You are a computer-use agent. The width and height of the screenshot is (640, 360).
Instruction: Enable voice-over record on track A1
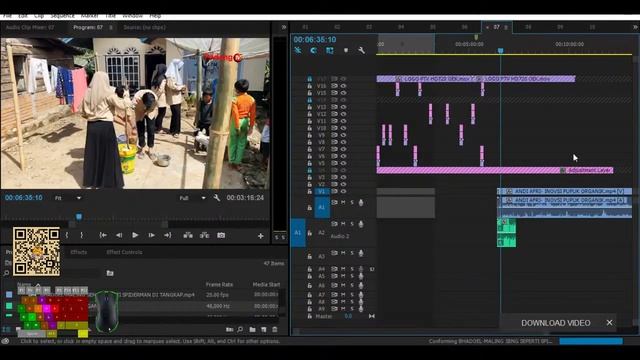pos(361,202)
